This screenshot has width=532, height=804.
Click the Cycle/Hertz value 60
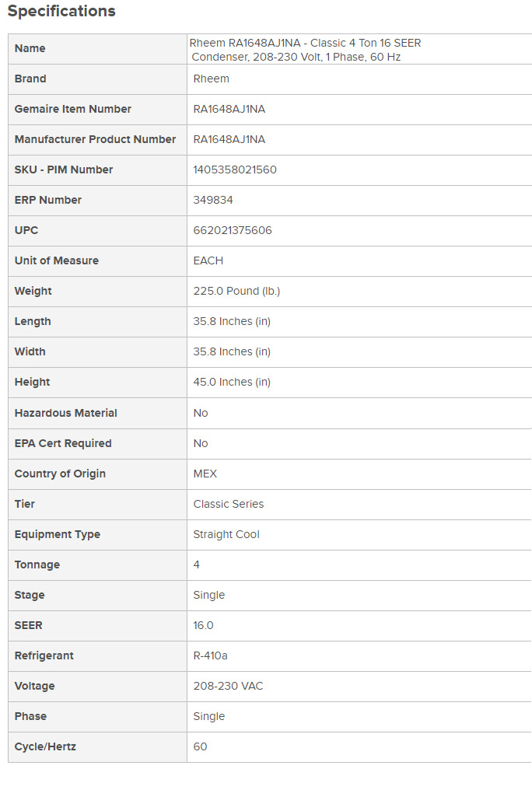(x=201, y=746)
